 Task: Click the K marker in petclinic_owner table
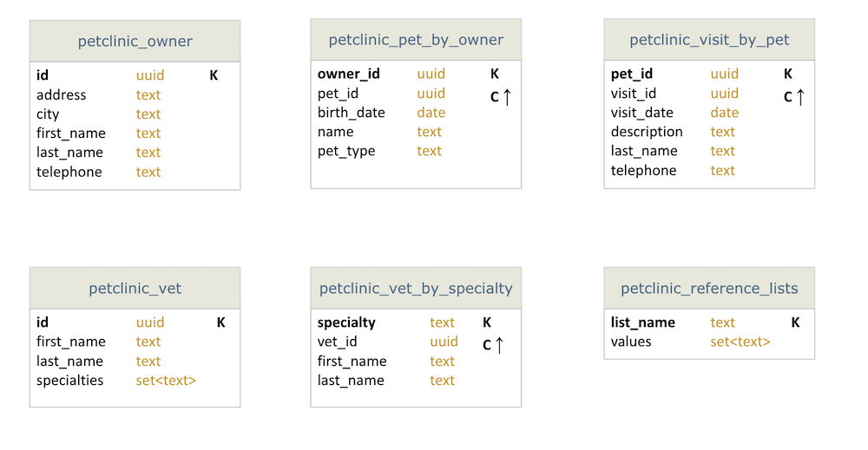214,75
